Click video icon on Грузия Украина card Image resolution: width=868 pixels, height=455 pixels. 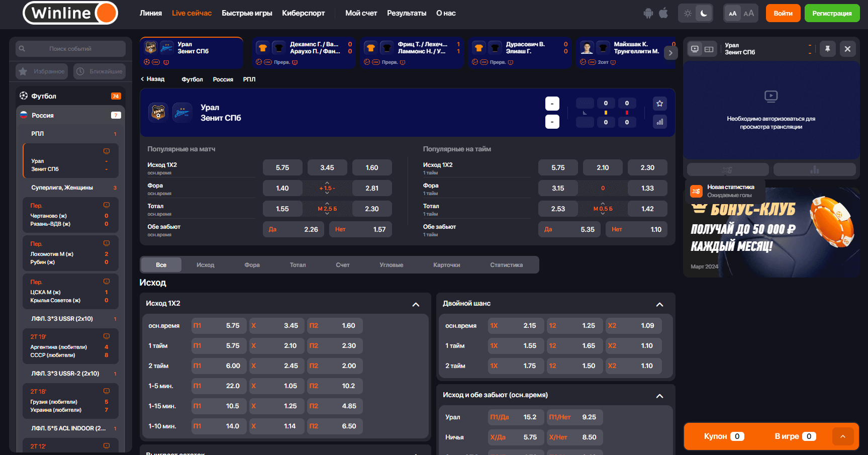coord(107,391)
